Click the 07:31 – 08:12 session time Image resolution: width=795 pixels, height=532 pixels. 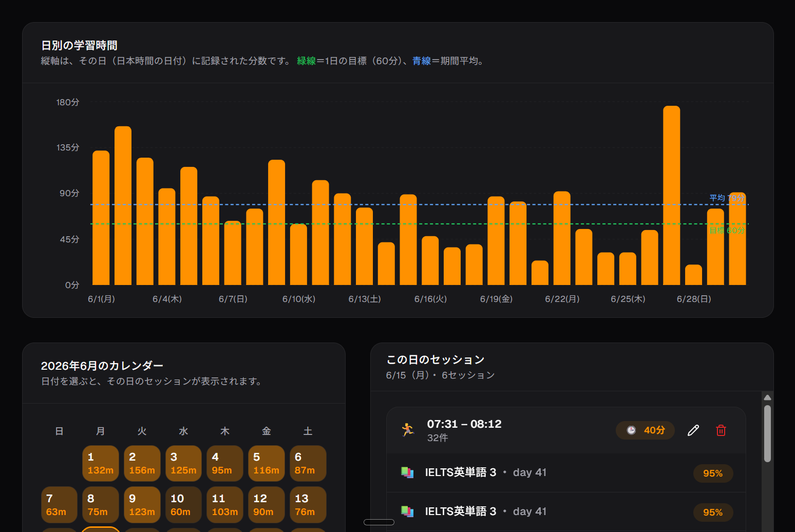pyautogui.click(x=464, y=424)
